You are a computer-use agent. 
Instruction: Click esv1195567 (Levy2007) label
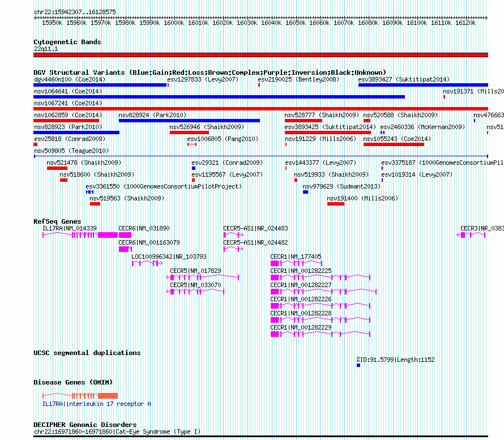click(227, 174)
